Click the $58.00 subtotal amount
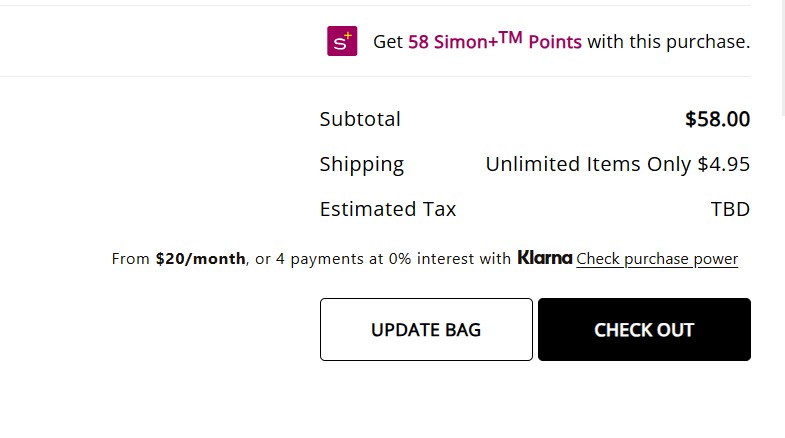Screen dimensions: 785x438 [717, 119]
